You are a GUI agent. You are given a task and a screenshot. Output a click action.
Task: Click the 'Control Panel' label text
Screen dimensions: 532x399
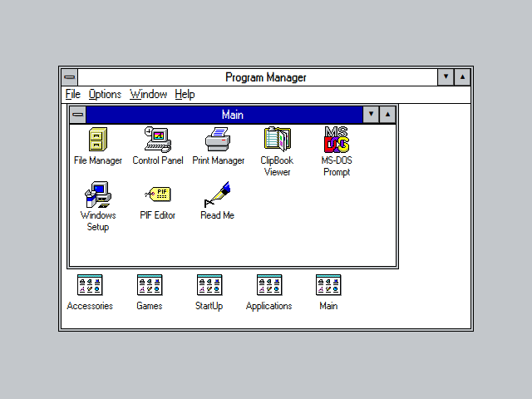pos(158,160)
